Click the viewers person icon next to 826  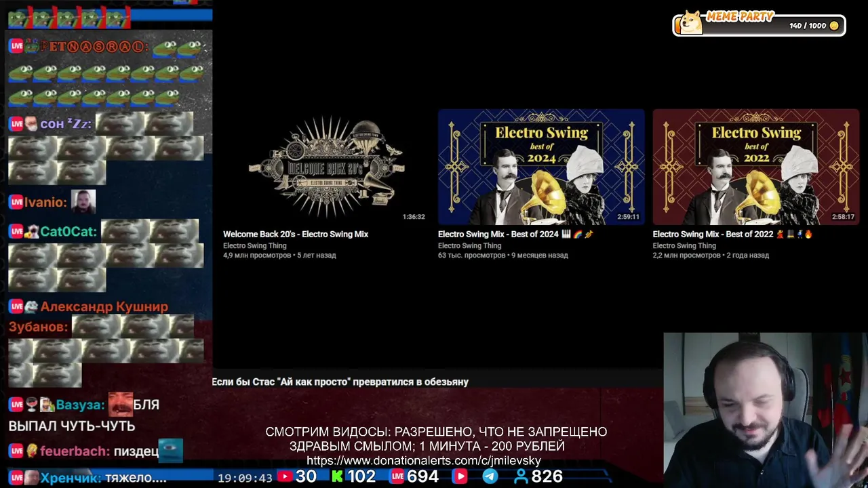click(x=521, y=476)
